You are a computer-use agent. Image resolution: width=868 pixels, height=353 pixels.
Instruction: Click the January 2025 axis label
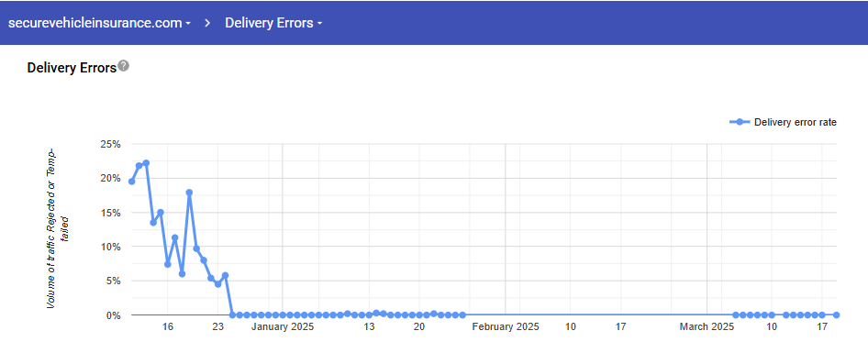coord(283,327)
